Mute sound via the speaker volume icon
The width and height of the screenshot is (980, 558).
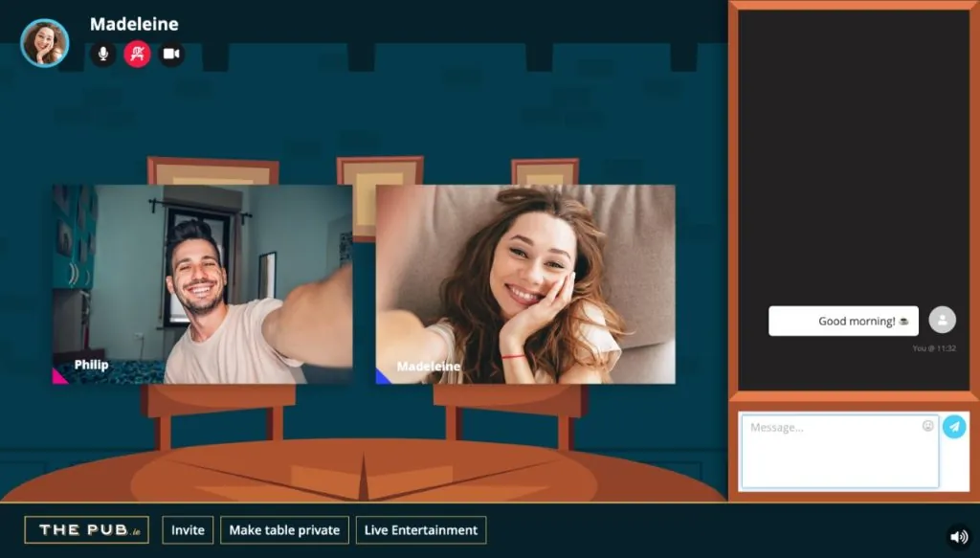[959, 537]
